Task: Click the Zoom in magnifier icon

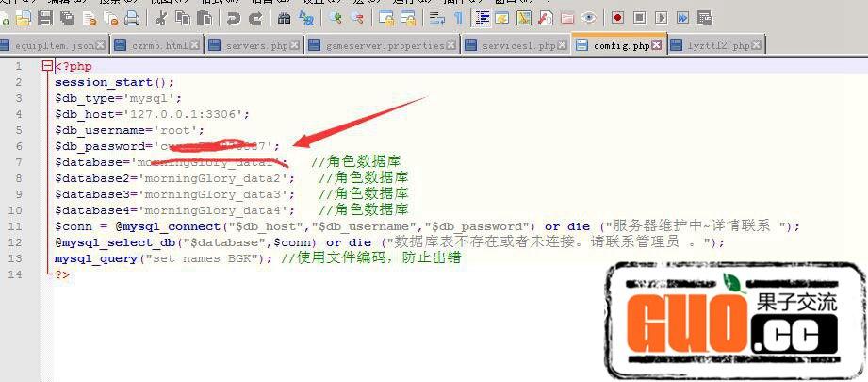Action: (x=336, y=18)
